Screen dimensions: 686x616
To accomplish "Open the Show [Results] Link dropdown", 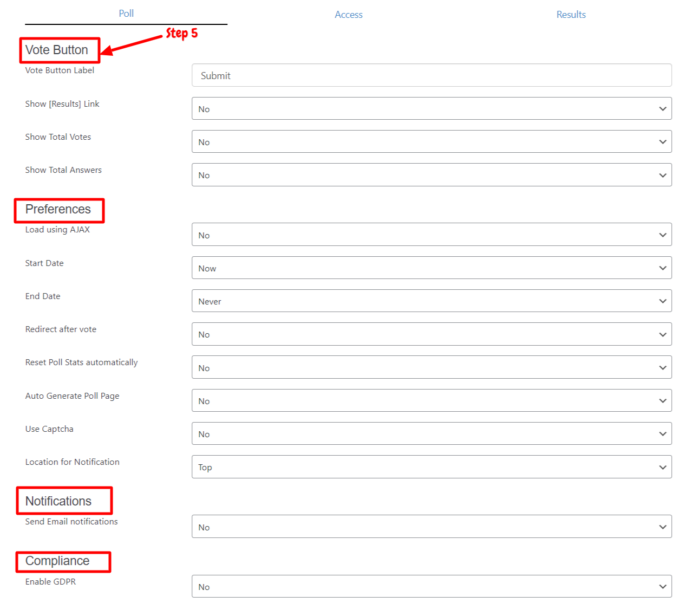I will pos(432,108).
